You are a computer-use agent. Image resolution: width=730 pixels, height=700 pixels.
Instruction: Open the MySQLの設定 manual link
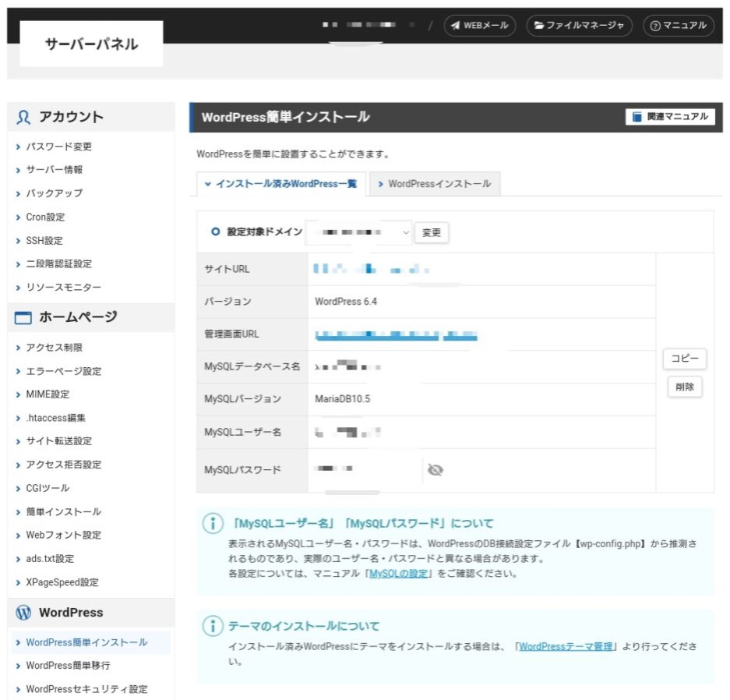(399, 573)
